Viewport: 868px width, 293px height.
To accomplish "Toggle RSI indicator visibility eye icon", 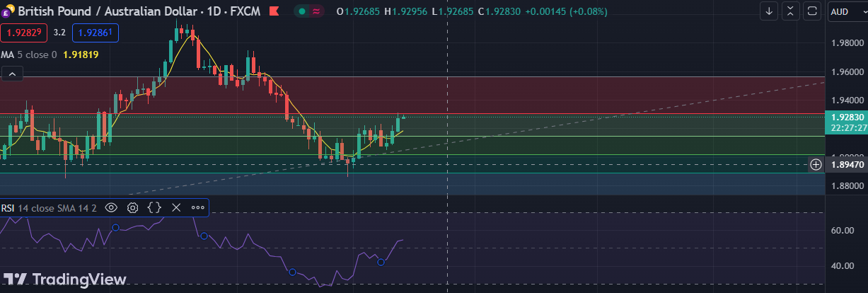I will click(x=111, y=207).
